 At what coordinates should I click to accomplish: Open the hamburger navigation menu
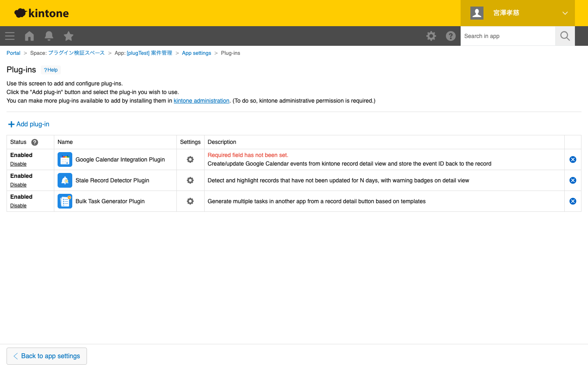10,36
